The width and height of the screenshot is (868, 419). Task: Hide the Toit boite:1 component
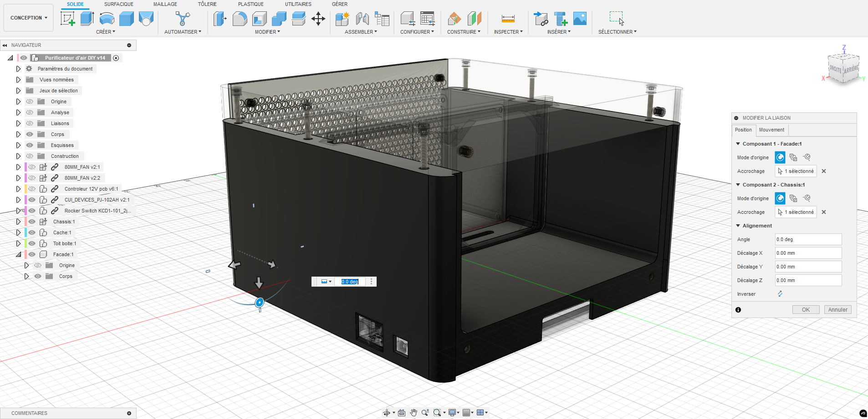(x=32, y=243)
